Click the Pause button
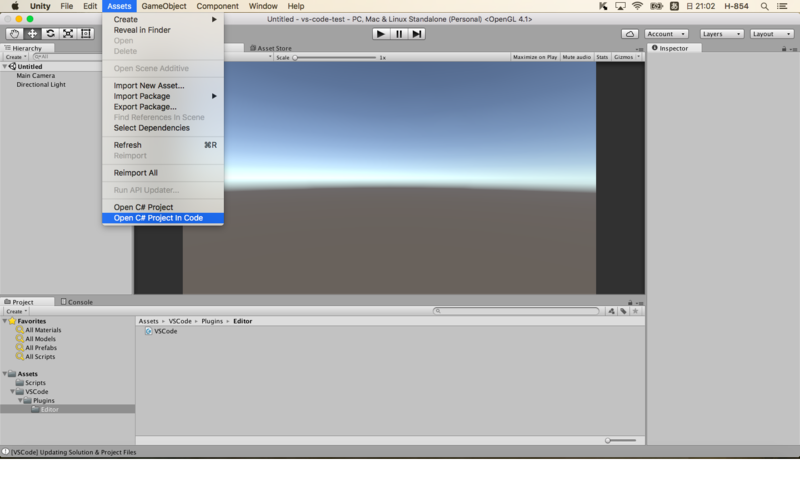800x500 pixels. [x=398, y=34]
